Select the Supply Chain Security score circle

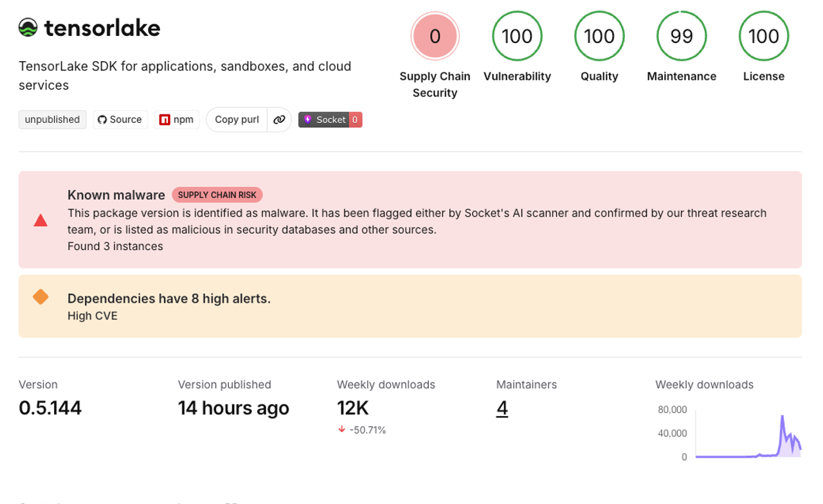(435, 36)
